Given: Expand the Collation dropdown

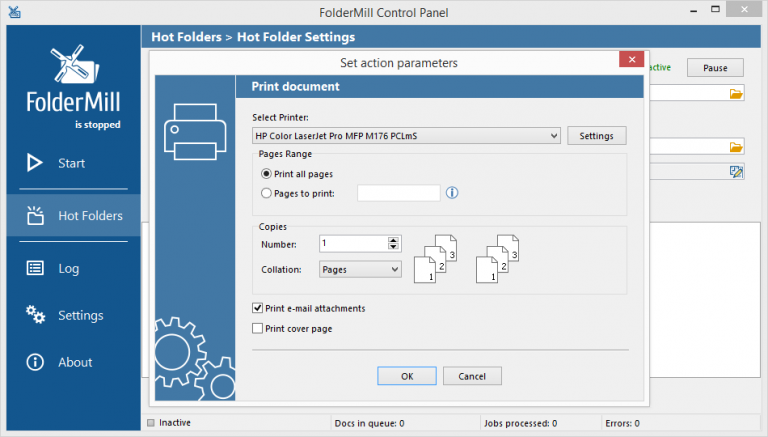Looking at the screenshot, I should pos(360,269).
